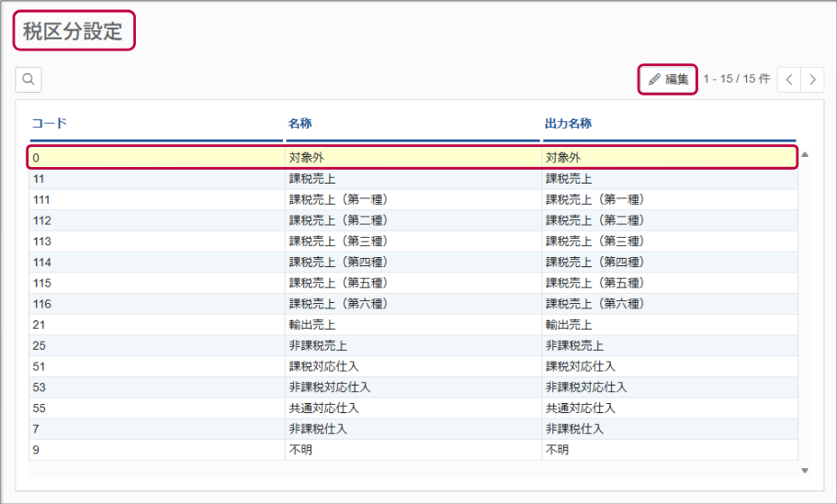
Task: Click 非課税売上 in 名称 column
Action: [318, 345]
